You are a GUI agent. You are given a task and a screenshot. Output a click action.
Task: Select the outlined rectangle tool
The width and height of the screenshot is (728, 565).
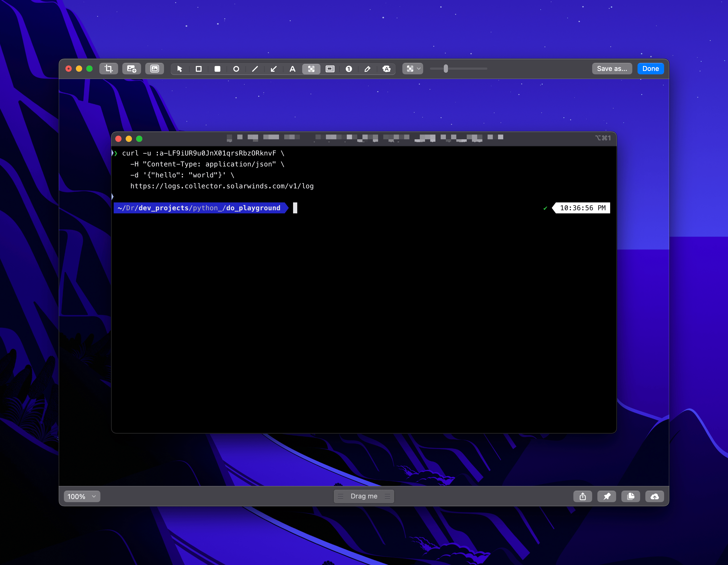click(199, 69)
